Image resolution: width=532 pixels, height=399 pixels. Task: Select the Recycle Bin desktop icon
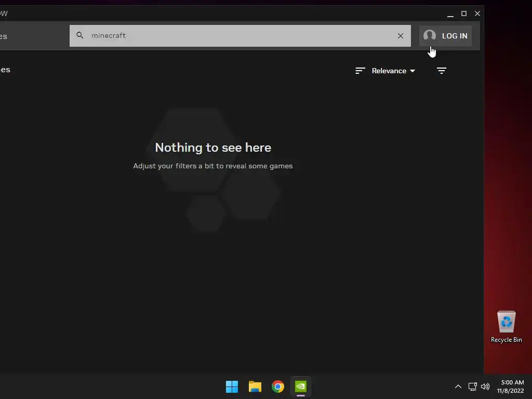(x=506, y=327)
